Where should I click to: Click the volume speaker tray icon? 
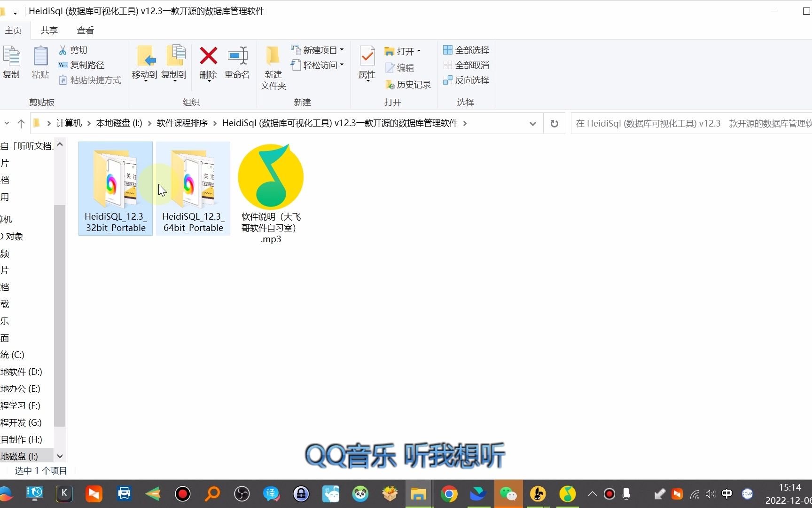coord(710,494)
